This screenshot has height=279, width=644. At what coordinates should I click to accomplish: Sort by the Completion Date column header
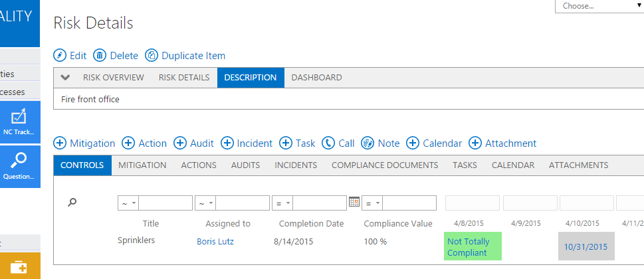click(x=311, y=224)
